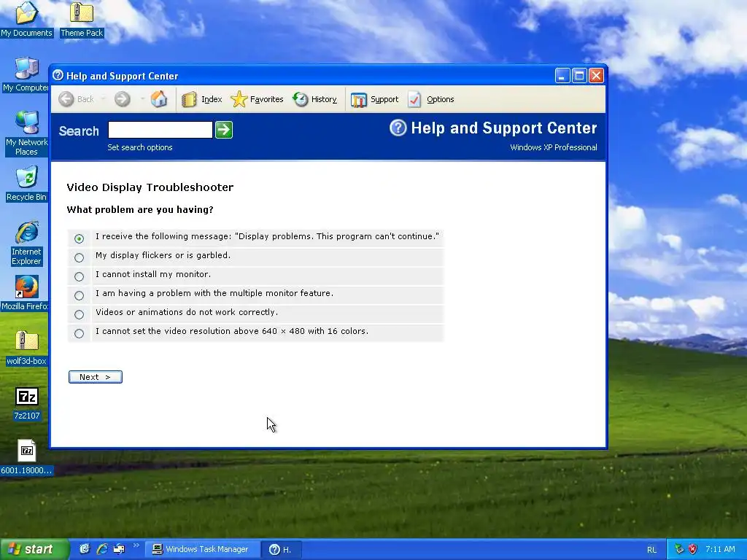Select Mozilla Firefox desktop shortcut
Image resolution: width=747 pixels, height=560 pixels.
26,293
